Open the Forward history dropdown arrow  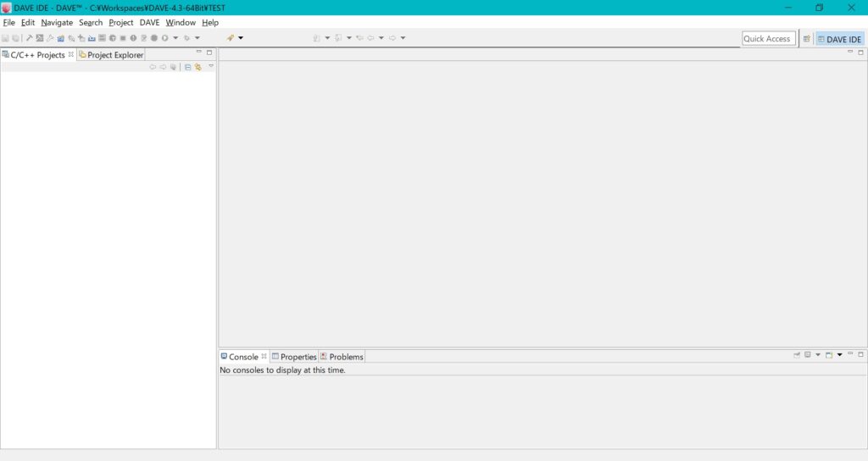point(403,37)
